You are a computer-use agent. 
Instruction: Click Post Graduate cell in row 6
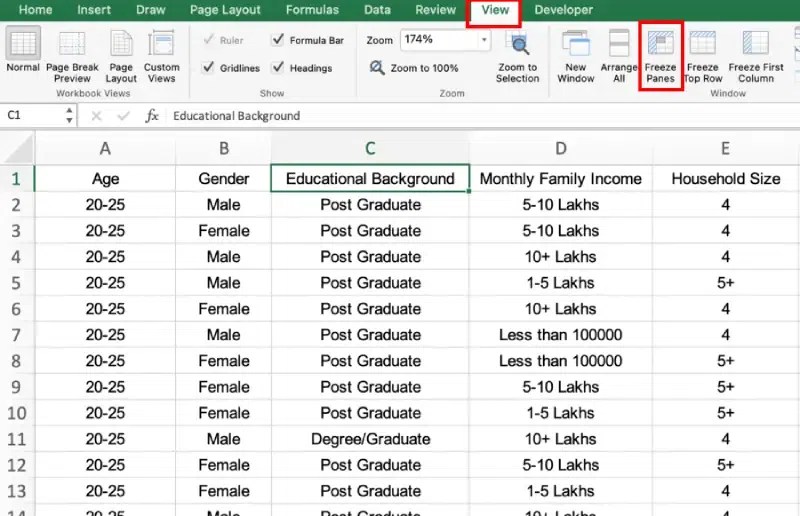point(370,309)
